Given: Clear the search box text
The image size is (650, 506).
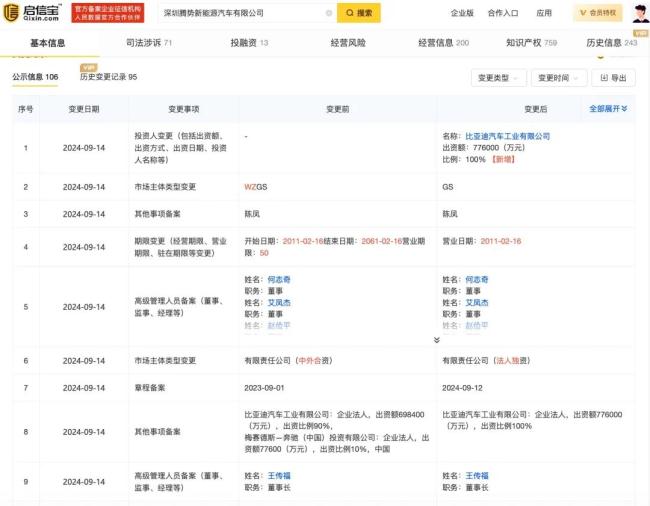Looking at the screenshot, I should 329,13.
